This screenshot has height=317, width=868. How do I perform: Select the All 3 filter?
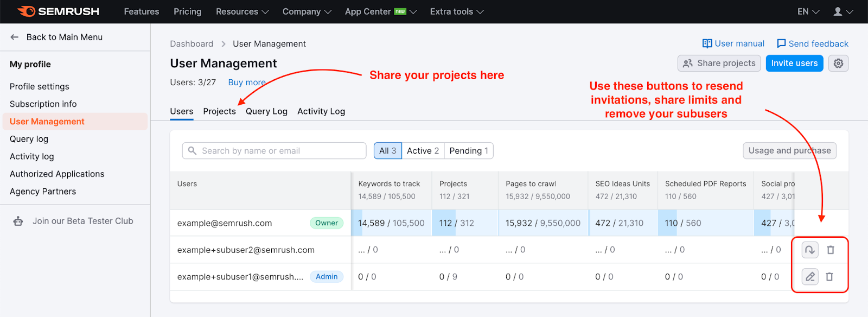coord(388,151)
